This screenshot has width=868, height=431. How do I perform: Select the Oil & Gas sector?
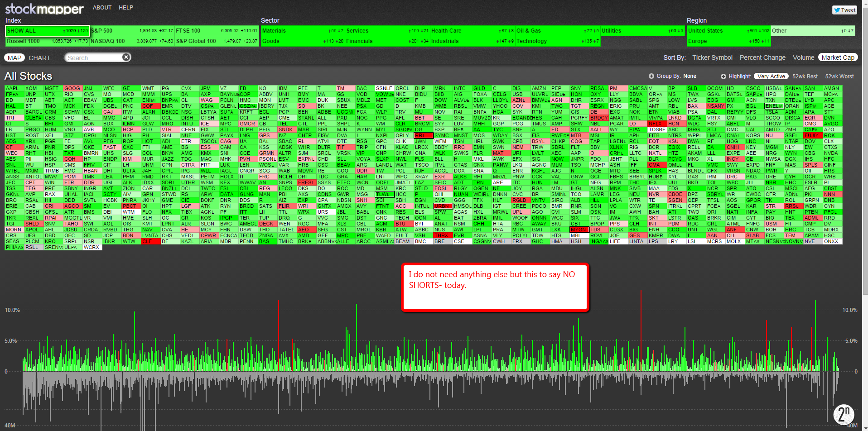coord(558,31)
